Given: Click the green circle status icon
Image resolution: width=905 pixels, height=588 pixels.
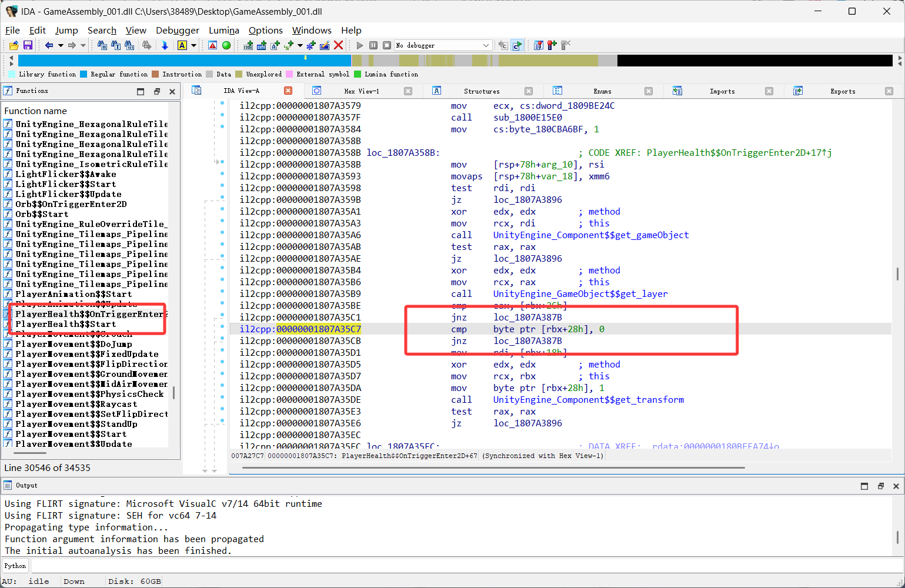Looking at the screenshot, I should 226,45.
